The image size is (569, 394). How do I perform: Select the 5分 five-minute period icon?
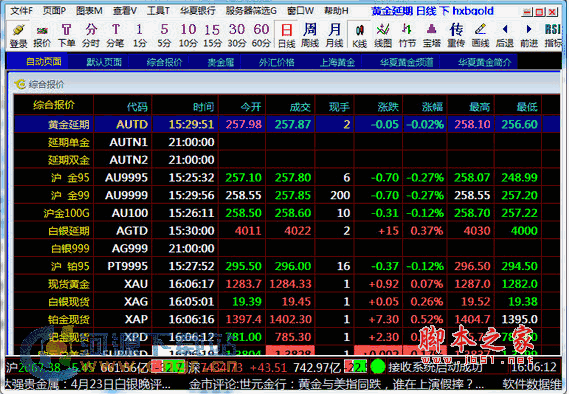click(164, 36)
